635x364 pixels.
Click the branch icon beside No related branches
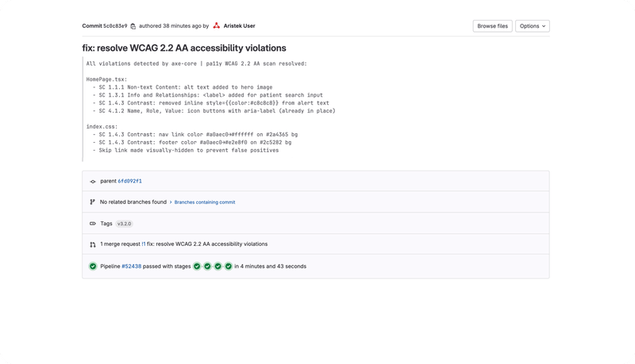coord(92,201)
